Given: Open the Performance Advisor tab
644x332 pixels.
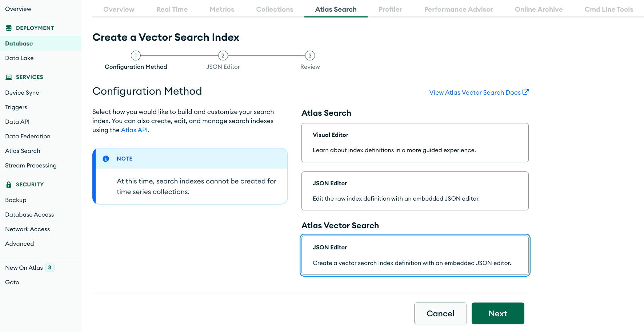Looking at the screenshot, I should coord(458,9).
